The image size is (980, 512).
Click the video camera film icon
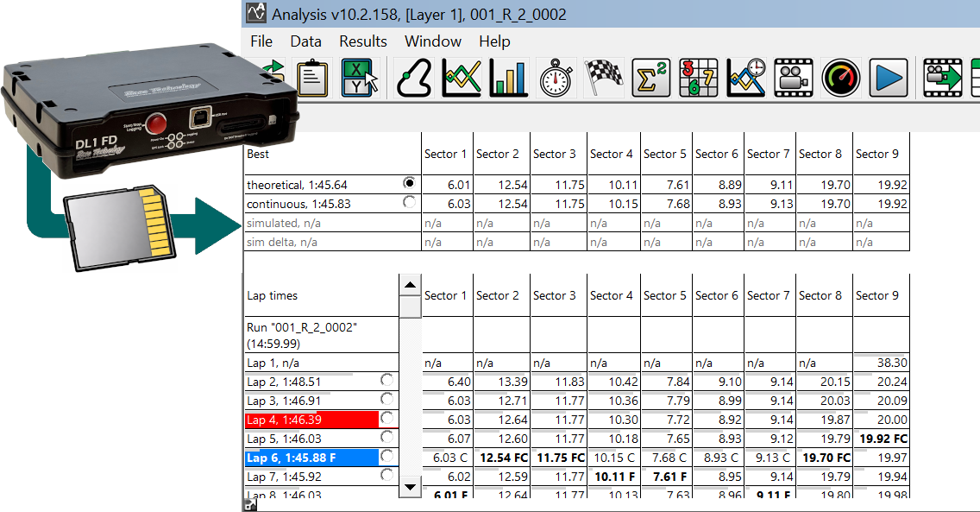(794, 79)
